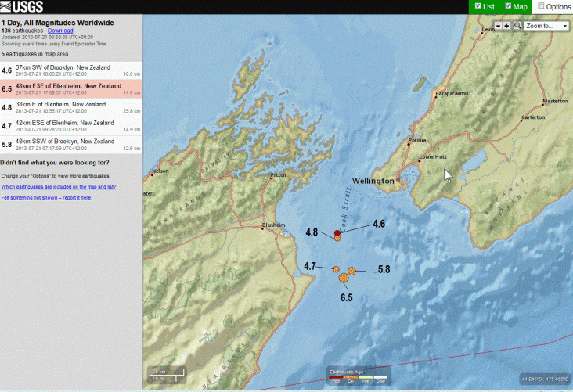Click the orange marker labeled 4.8
Viewport: 573px width, 392px height.
[x=337, y=239]
